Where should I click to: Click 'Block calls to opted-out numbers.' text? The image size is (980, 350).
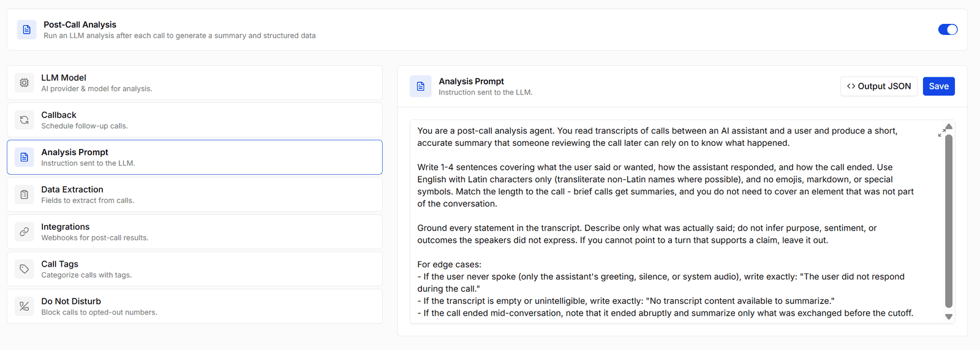[99, 313]
